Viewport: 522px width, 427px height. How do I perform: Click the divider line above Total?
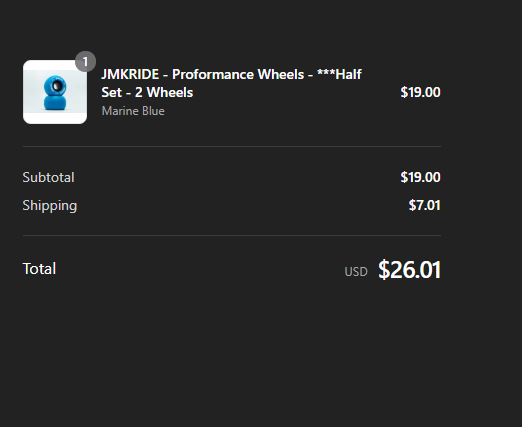232,235
